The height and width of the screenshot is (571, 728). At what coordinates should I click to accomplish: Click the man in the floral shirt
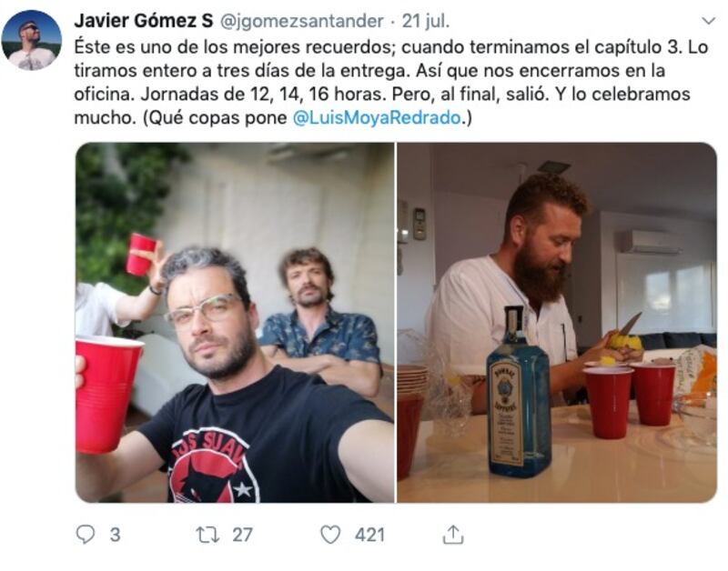[320, 320]
